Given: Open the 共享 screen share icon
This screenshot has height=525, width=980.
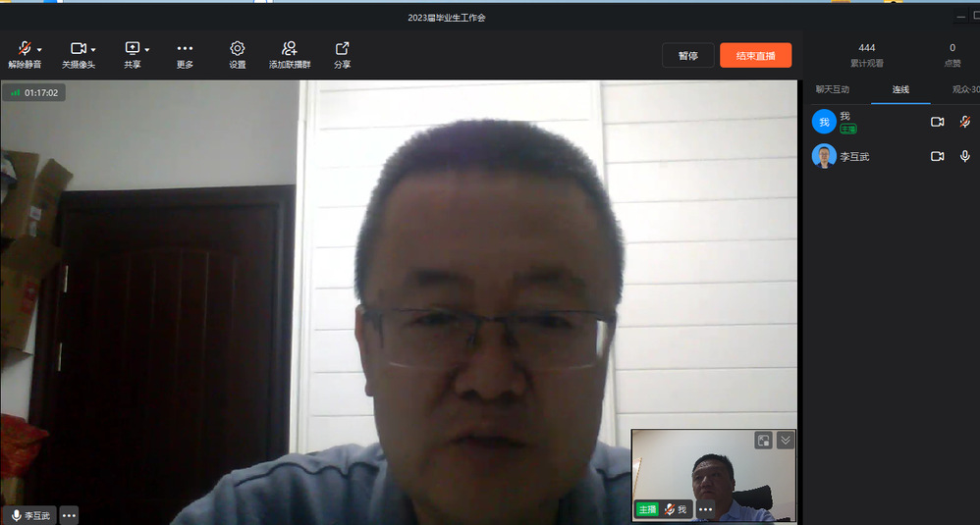Looking at the screenshot, I should pos(133,49).
